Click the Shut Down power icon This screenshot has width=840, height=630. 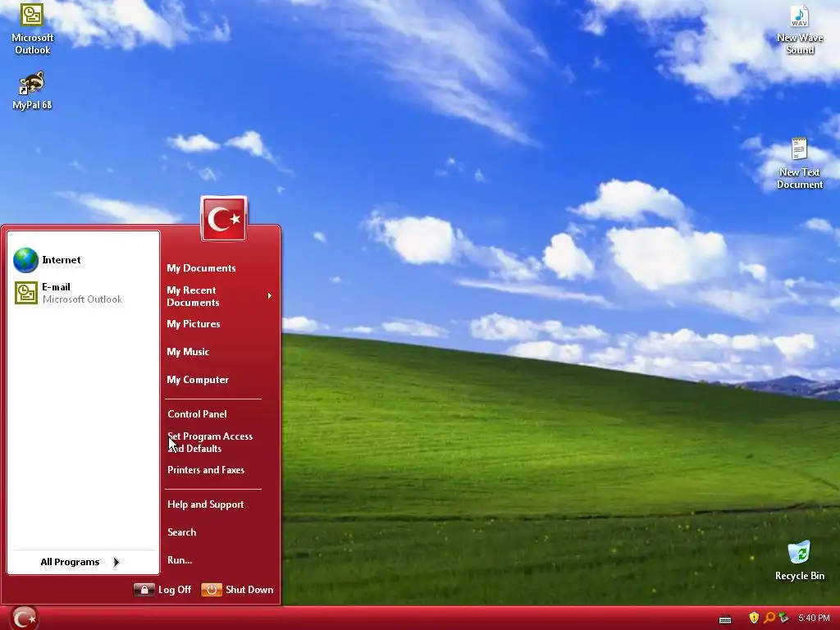pos(212,590)
